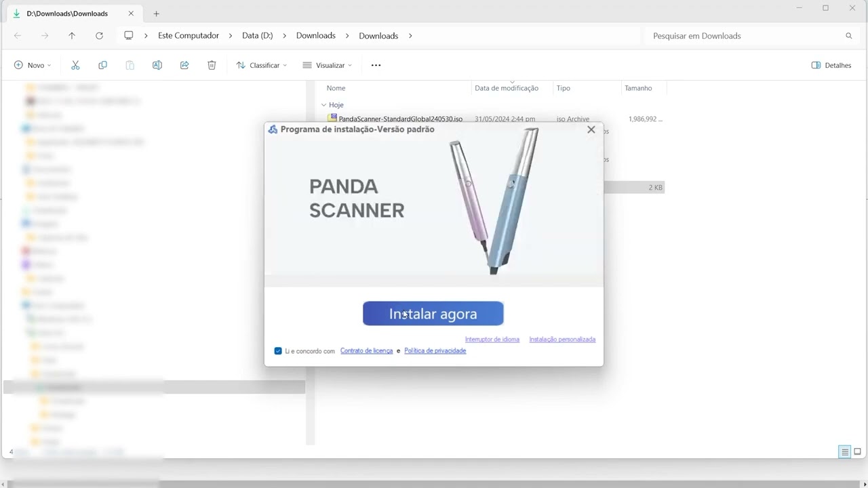This screenshot has height=488, width=868.
Task: Uncheck the Li e concordo com checkbox
Action: click(x=278, y=351)
